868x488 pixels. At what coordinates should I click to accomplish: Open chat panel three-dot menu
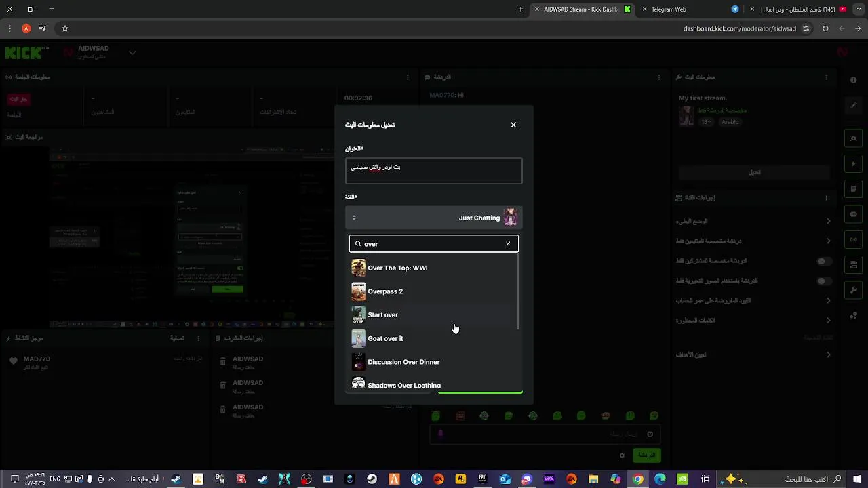659,77
